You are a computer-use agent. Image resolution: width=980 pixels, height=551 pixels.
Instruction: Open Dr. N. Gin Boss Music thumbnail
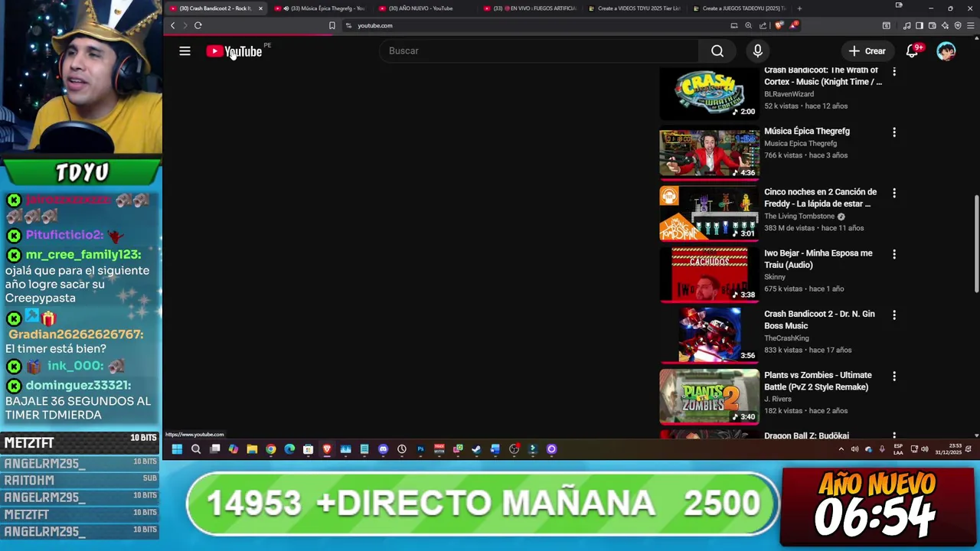[x=709, y=335]
